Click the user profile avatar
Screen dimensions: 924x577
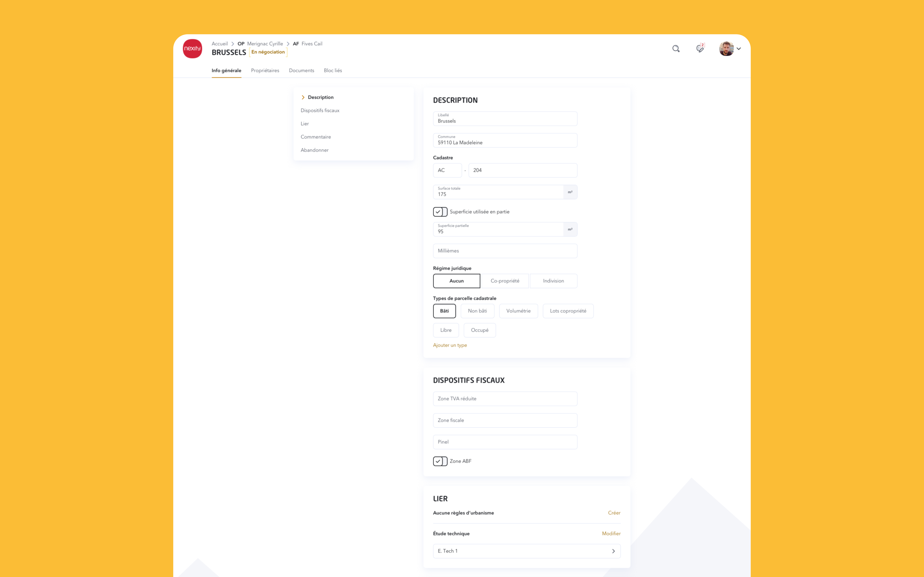[726, 48]
